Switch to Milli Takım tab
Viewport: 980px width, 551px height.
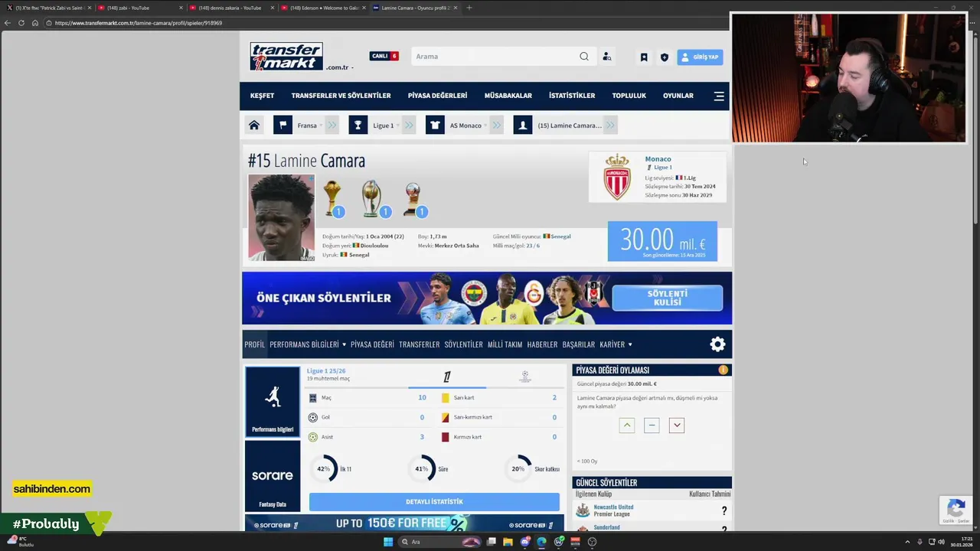[505, 344]
